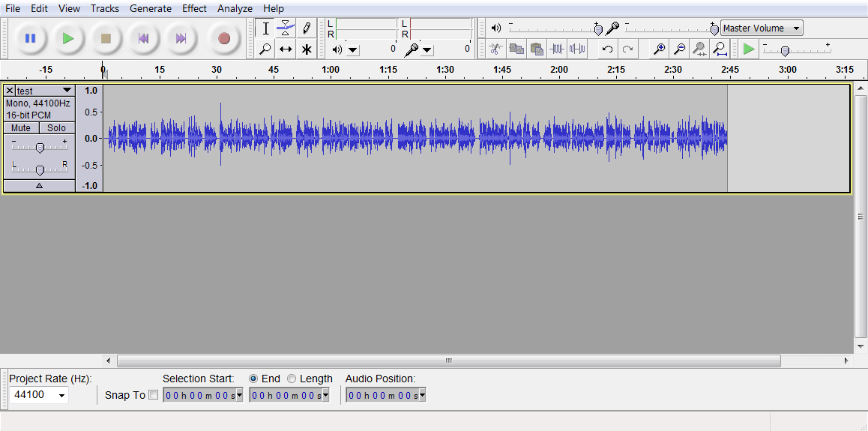
Task: Select the Length radio button
Action: pyautogui.click(x=292, y=379)
